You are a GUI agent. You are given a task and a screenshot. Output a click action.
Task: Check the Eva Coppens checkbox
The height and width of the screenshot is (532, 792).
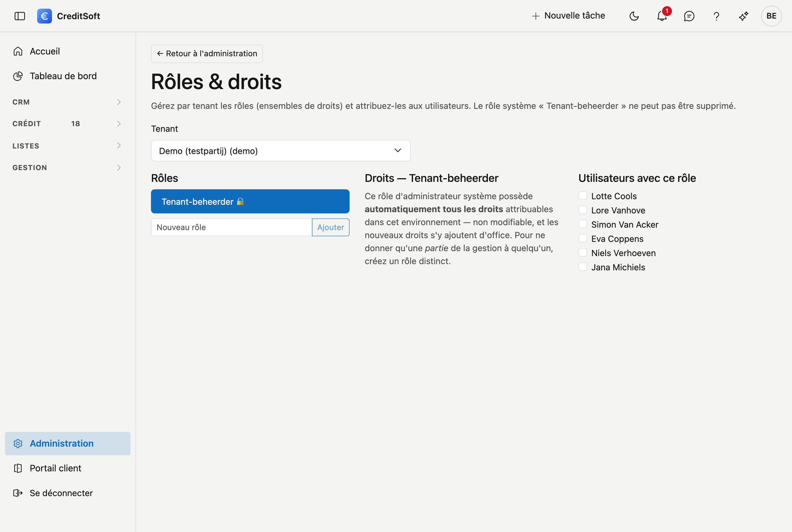pyautogui.click(x=583, y=238)
